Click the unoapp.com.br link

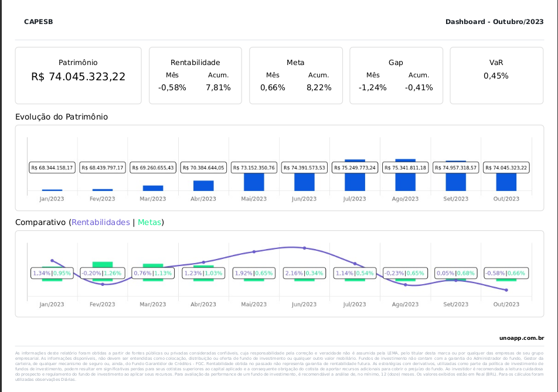coord(522,338)
